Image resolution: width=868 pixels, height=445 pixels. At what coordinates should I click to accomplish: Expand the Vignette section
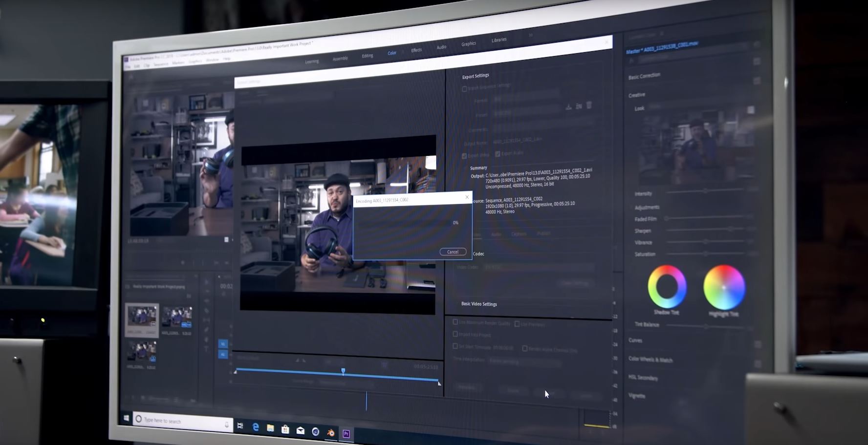637,395
